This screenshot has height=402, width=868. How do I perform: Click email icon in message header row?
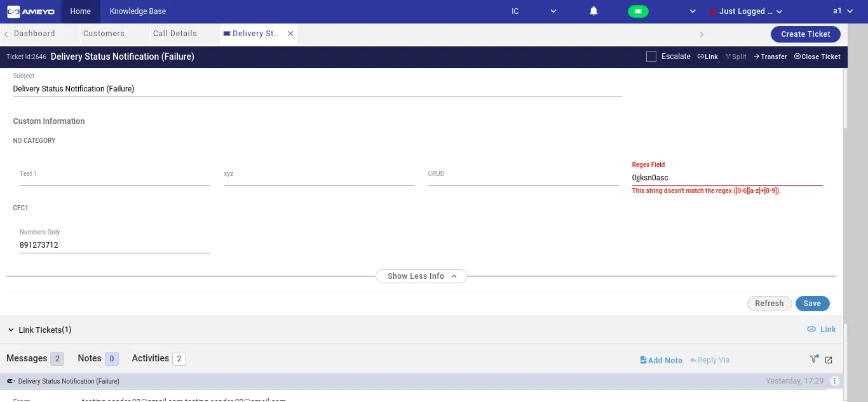(x=11, y=381)
